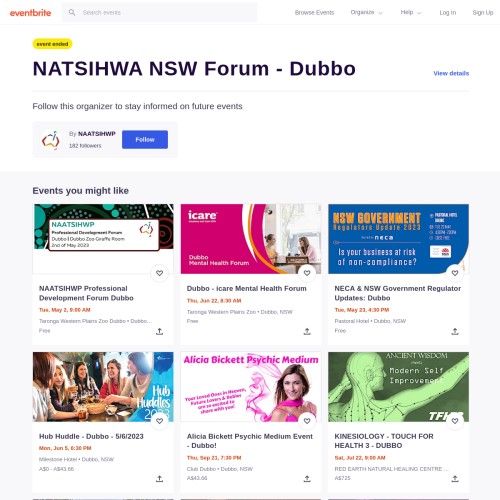Save Hub Huddle Dubbo event with heart

coord(159,421)
